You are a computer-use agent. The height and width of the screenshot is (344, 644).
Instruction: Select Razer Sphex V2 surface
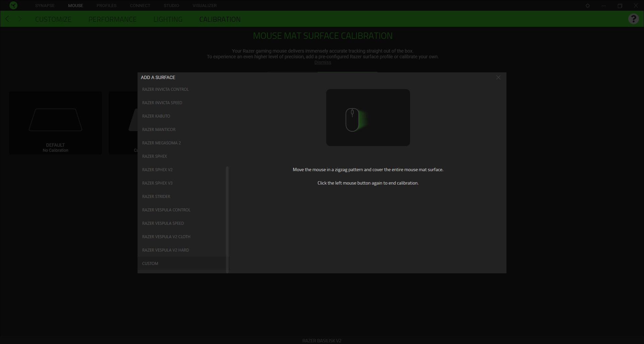182,170
